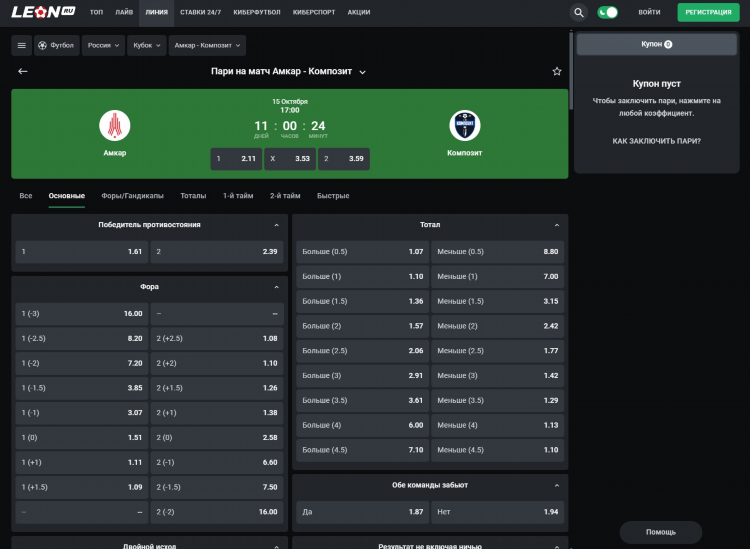
Task: Open the Leon.ru logo home link
Action: point(43,12)
